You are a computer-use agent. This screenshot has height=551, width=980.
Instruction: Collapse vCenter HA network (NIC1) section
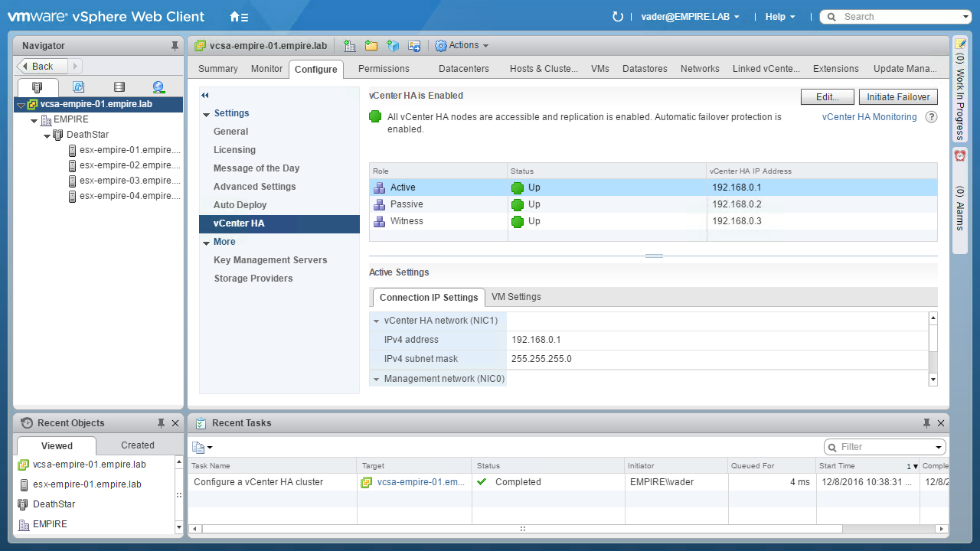tap(376, 321)
